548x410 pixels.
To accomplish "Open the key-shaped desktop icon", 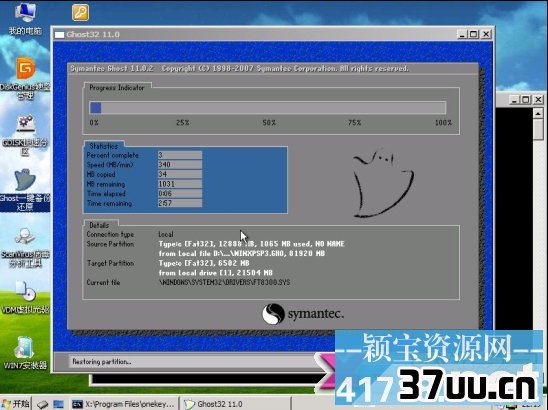I will pyautogui.click(x=80, y=12).
